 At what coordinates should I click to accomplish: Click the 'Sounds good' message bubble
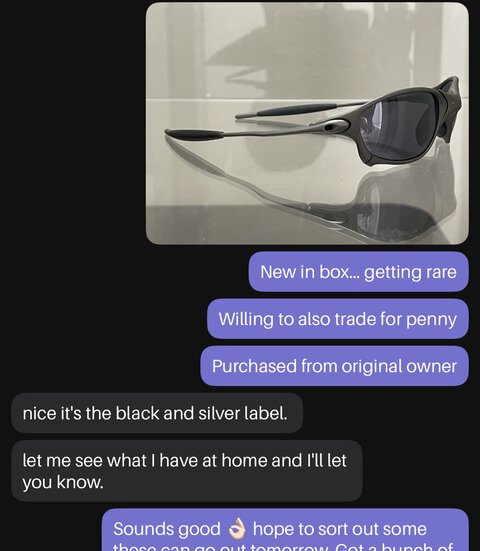(x=285, y=530)
